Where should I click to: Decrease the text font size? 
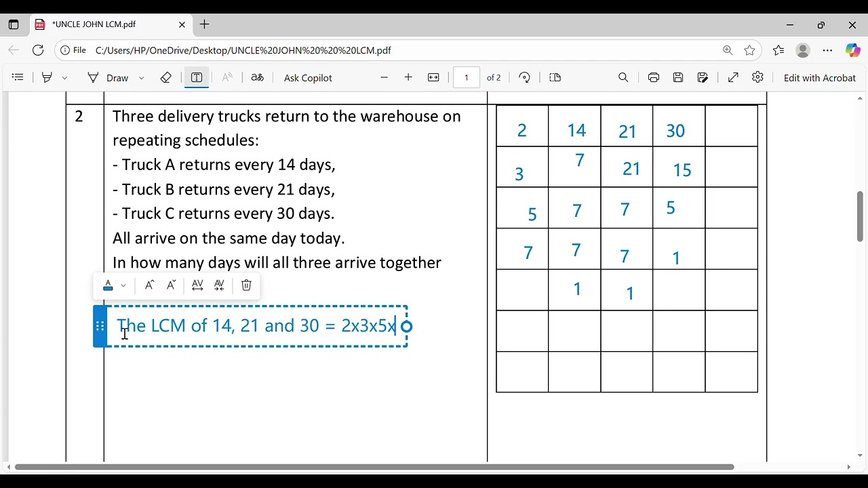[x=172, y=285]
